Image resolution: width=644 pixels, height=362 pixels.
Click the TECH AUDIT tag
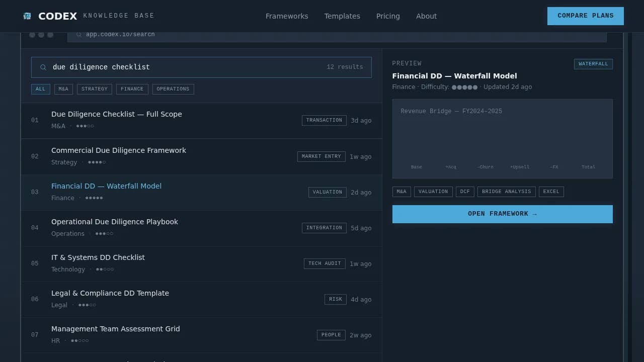pos(325,264)
